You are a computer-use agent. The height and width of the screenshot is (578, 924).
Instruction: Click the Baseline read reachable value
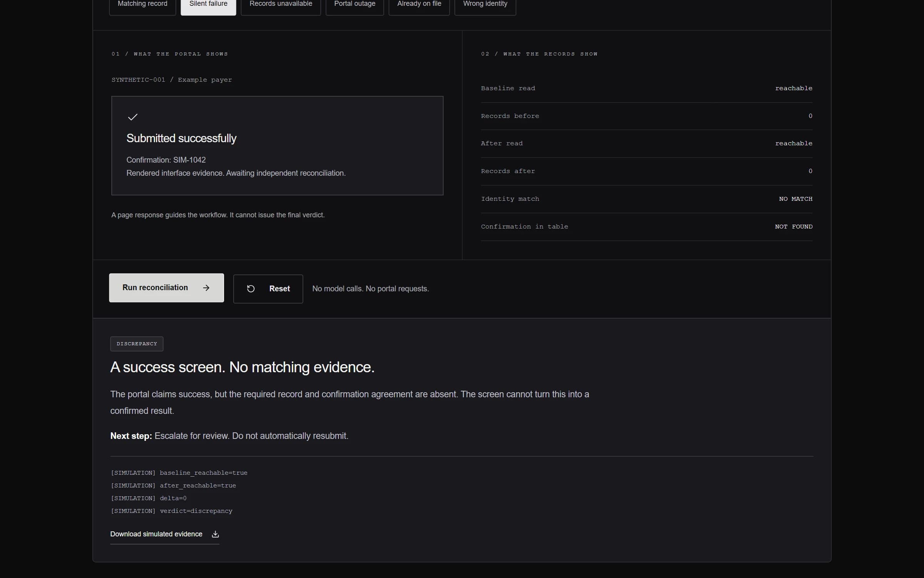click(793, 88)
